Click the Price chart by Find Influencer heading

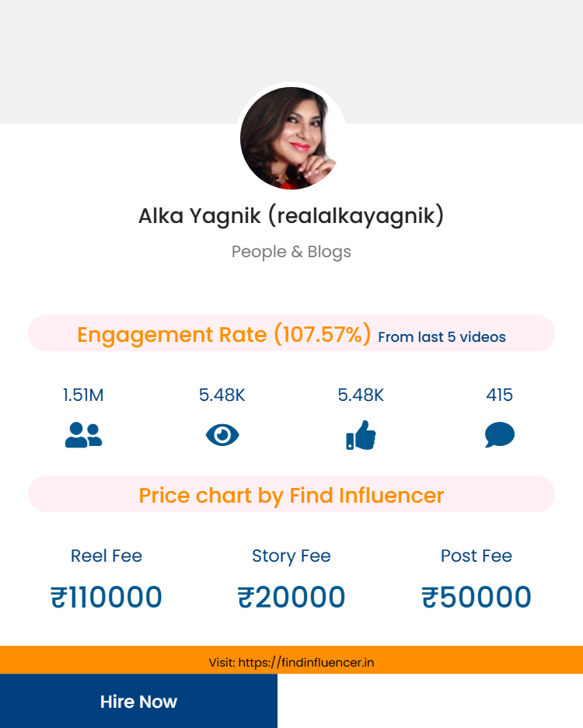coord(291,494)
